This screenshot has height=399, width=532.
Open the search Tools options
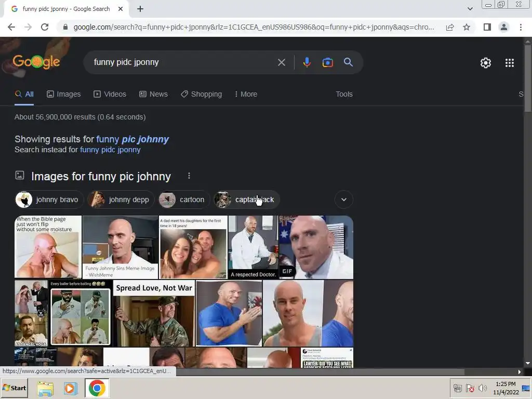(344, 95)
